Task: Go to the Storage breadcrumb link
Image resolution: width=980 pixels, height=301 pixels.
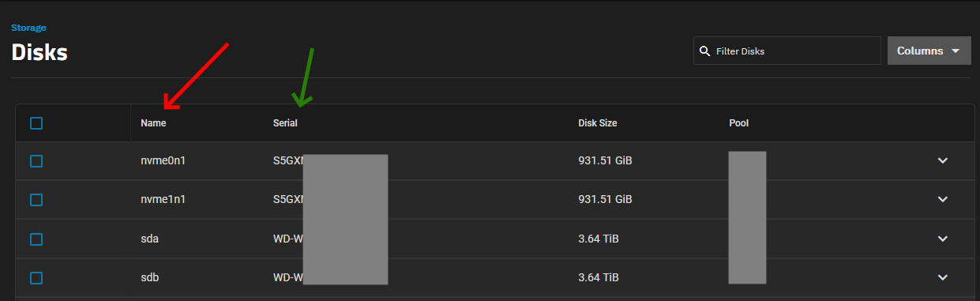Action: (x=28, y=28)
